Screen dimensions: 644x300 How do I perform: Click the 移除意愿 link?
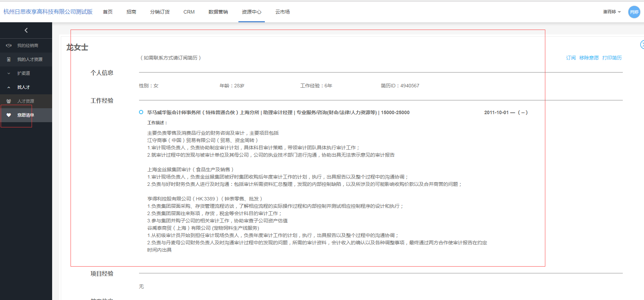tap(589, 58)
